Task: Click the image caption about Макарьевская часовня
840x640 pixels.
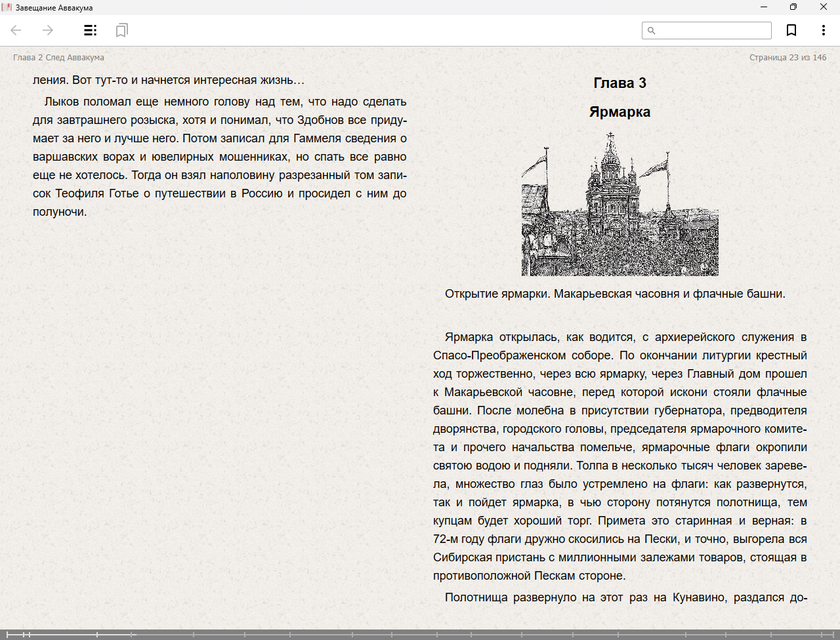Action: coord(615,294)
